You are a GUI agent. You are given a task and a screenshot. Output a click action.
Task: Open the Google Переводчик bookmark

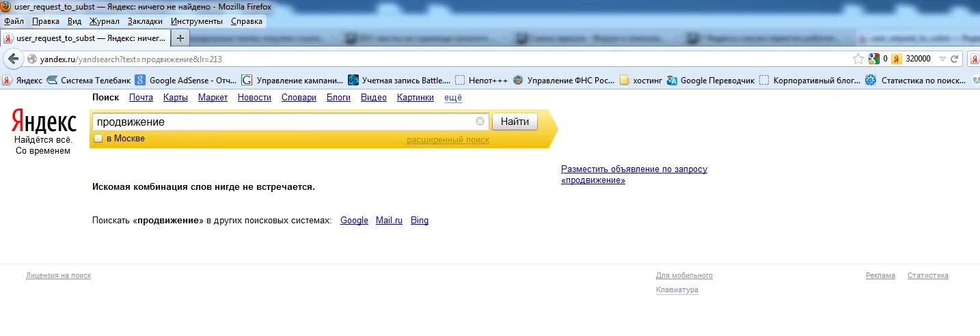tap(711, 80)
